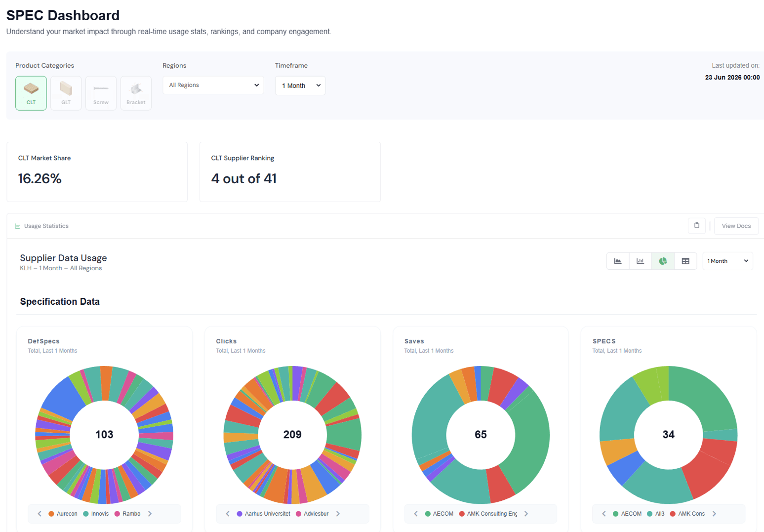Go to next SPECS legend page
The image size is (764, 532).
coord(715,514)
